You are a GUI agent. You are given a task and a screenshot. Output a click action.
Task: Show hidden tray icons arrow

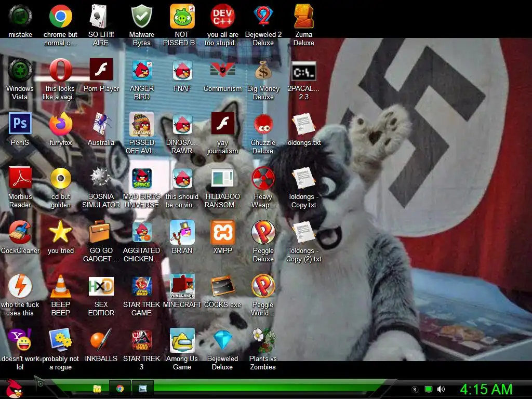[415, 390]
